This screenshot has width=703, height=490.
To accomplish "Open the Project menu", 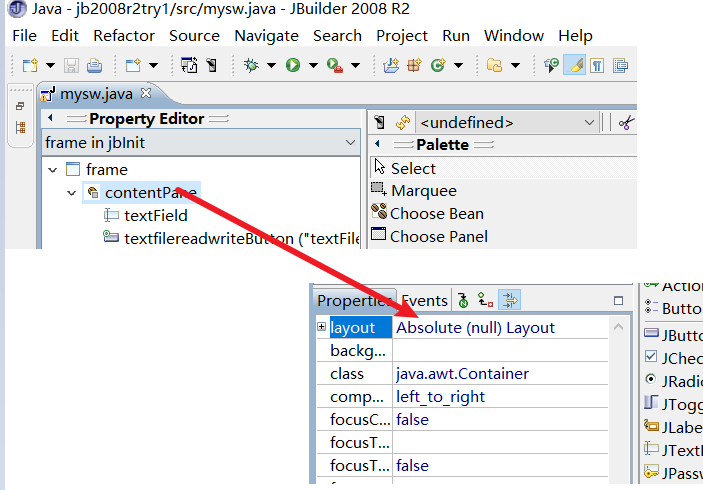I will (402, 36).
